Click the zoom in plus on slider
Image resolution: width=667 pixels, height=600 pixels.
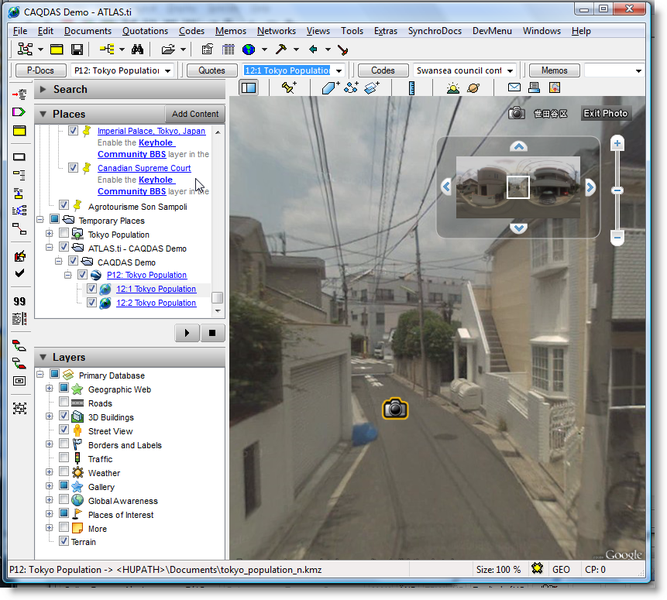[617, 145]
